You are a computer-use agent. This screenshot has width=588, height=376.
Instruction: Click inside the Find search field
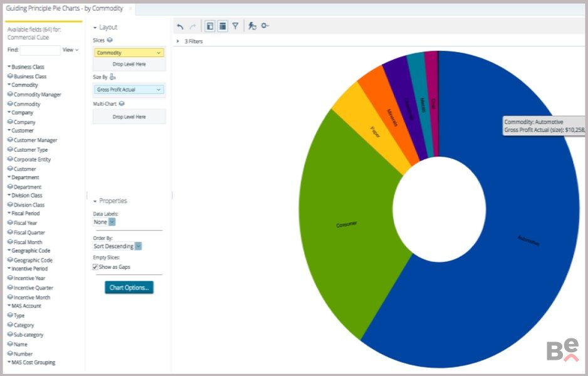point(40,50)
